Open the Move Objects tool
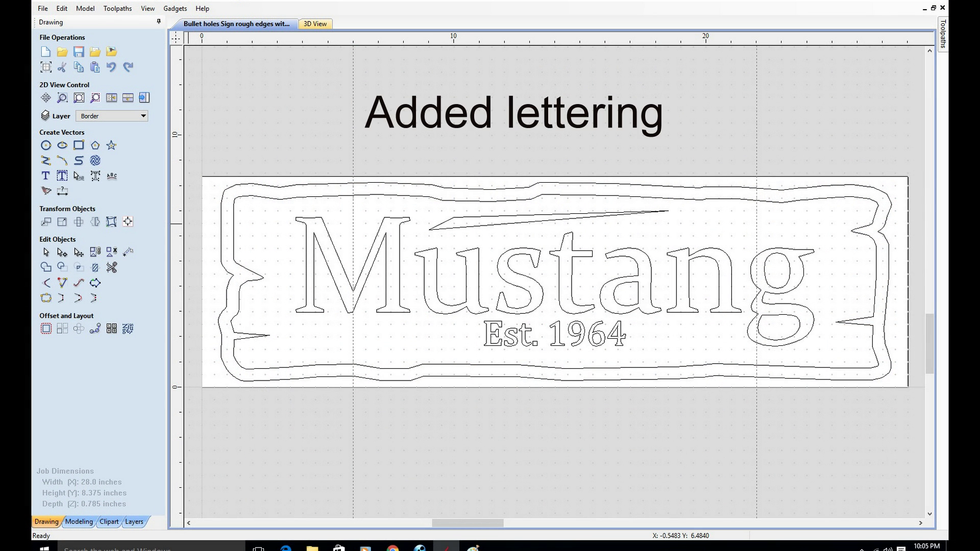Viewport: 980px width, 551px height. pyautogui.click(x=46, y=222)
